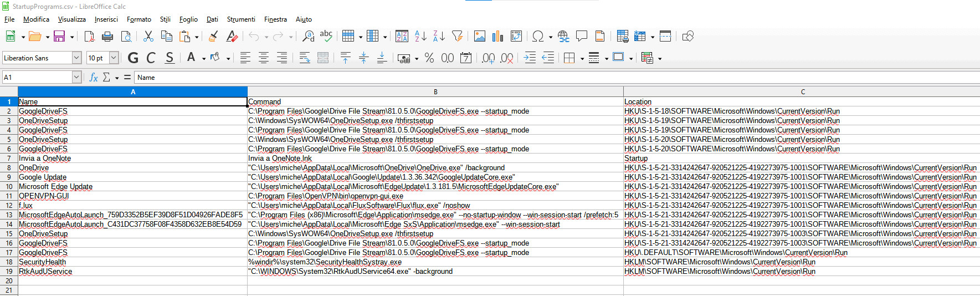The width and height of the screenshot is (980, 296).
Task: Toggle underline (S) formatting
Action: (x=170, y=58)
